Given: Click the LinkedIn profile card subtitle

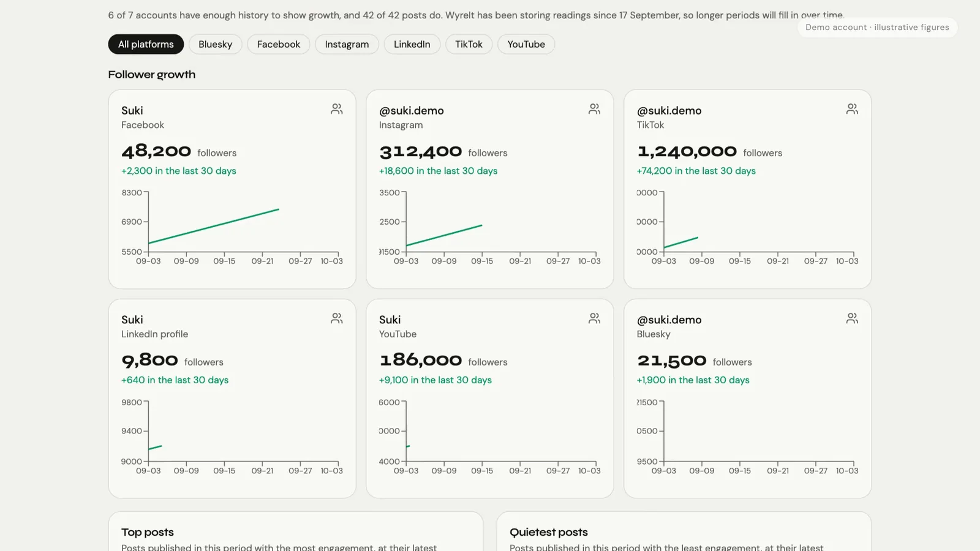Looking at the screenshot, I should (154, 334).
